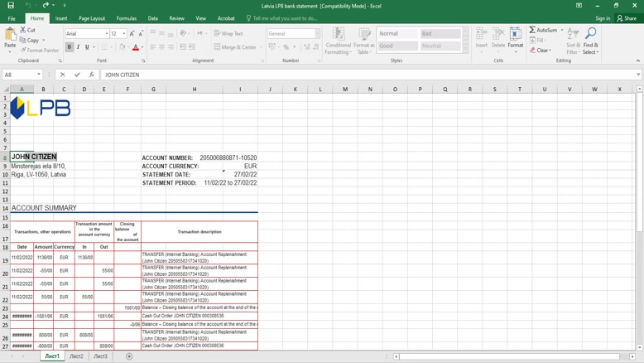Click the red font color swatch
644x363 pixels.
pyautogui.click(x=136, y=48)
